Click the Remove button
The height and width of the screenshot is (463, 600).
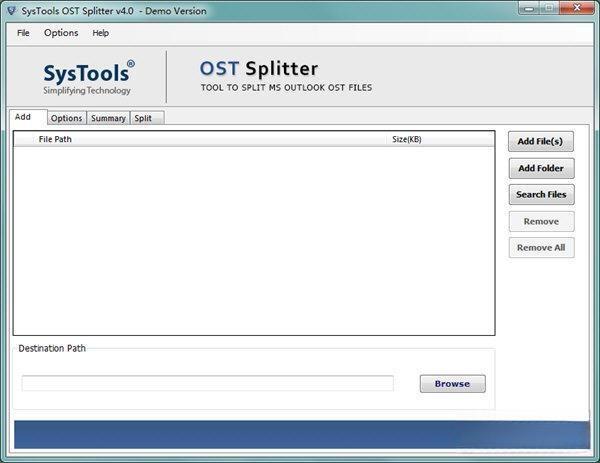coord(541,222)
